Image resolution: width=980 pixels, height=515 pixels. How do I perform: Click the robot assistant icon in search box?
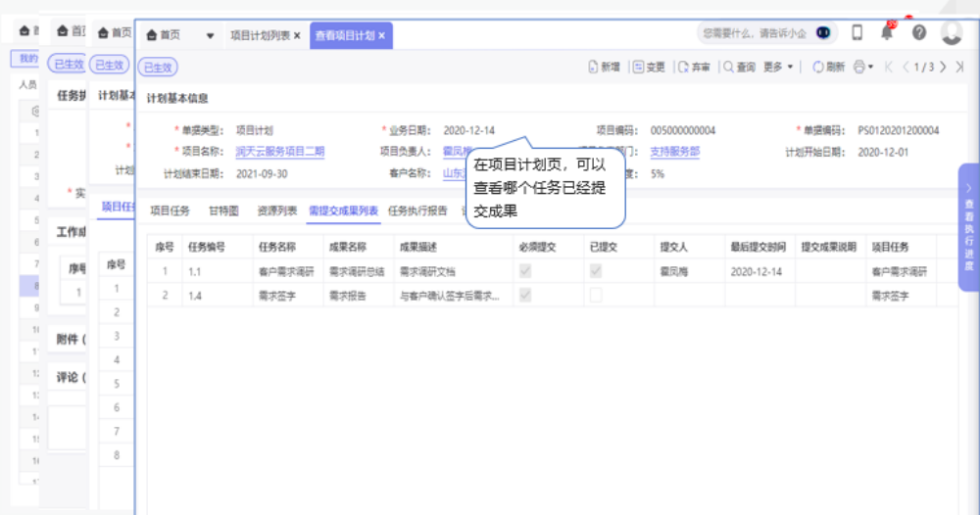click(823, 32)
